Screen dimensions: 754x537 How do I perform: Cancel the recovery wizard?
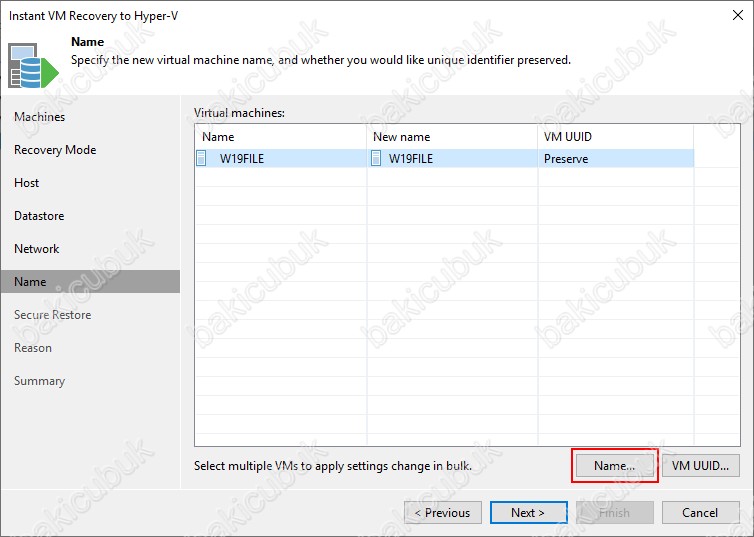point(700,512)
